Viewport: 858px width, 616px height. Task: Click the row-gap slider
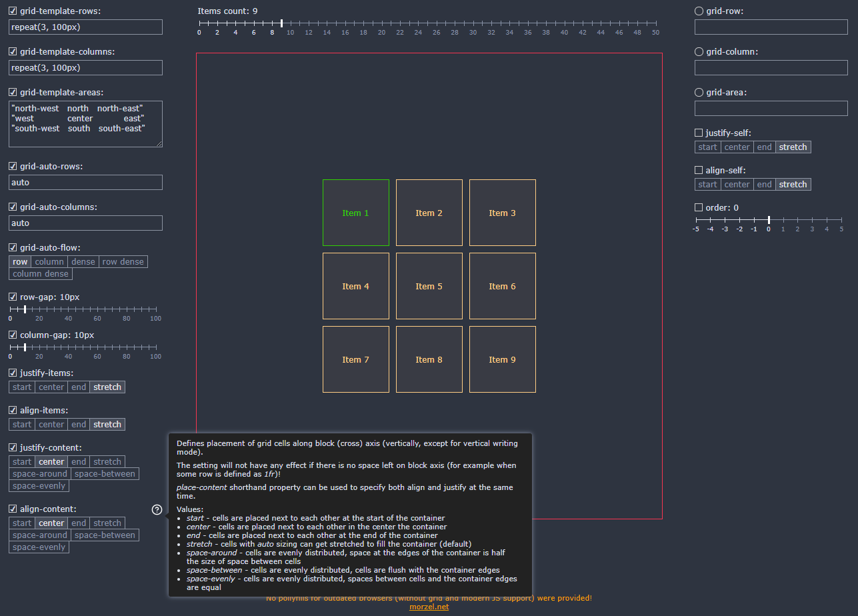pyautogui.click(x=83, y=309)
